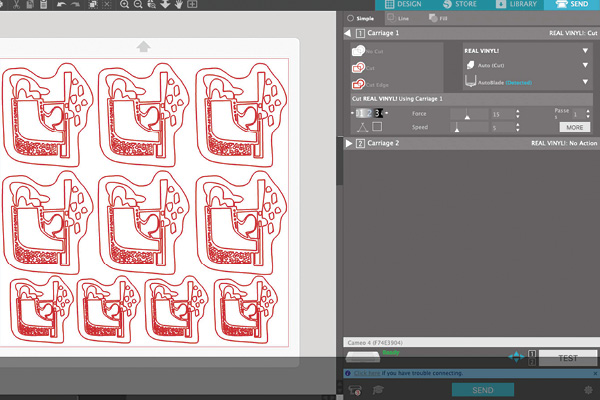
Task: Click the load media up arrow on mat
Action: pyautogui.click(x=143, y=47)
